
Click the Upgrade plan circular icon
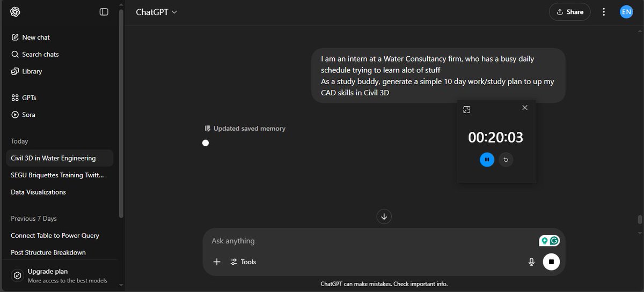coord(17,275)
